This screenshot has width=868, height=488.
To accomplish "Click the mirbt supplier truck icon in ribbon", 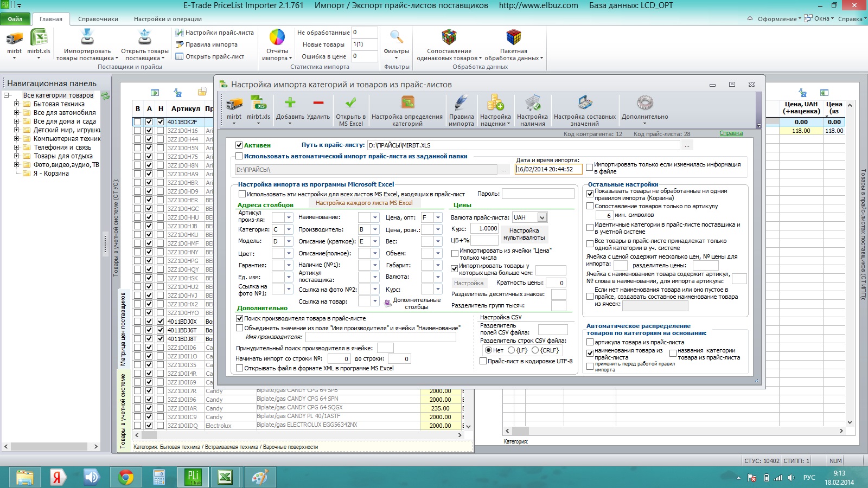I will [15, 38].
